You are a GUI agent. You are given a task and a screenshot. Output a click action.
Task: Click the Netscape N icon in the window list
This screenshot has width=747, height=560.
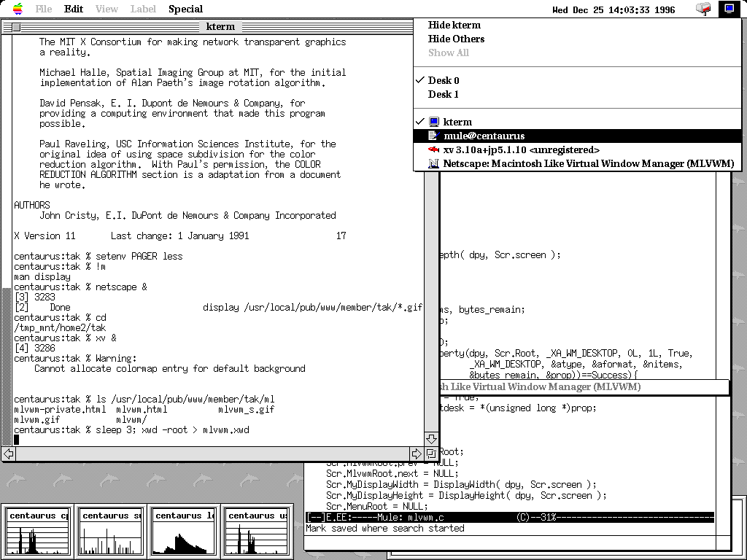433,163
